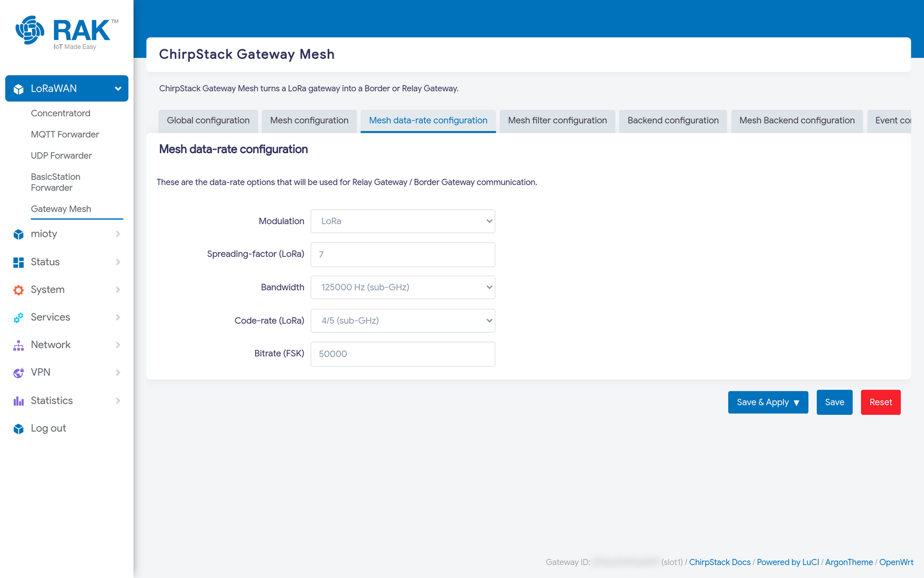Open the Code-rate (LoRa) dropdown

coord(403,321)
